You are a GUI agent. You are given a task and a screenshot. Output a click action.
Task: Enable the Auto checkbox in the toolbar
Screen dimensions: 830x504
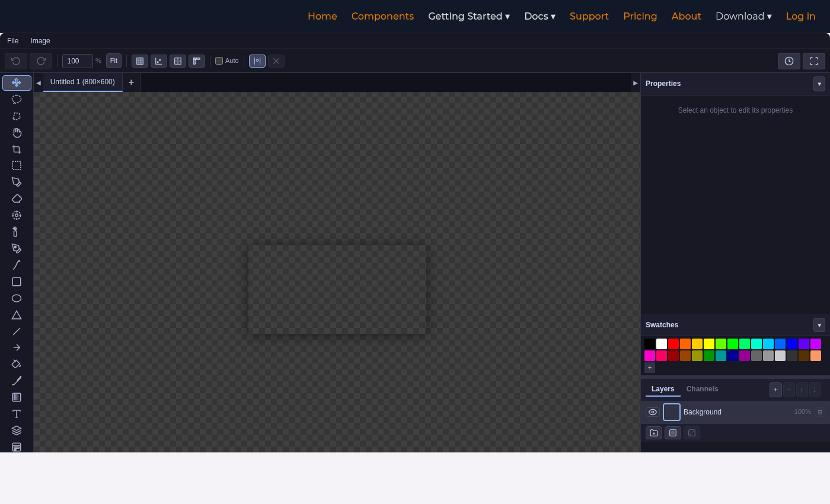point(219,60)
